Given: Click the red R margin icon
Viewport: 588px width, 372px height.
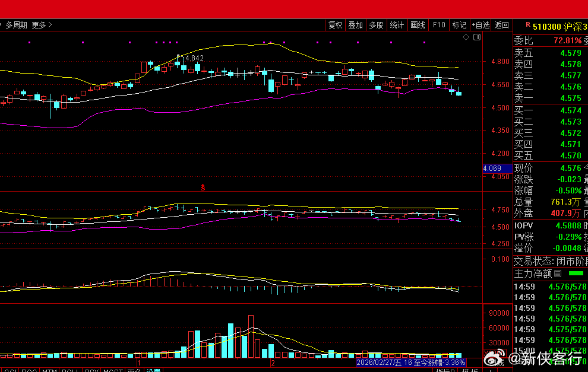Looking at the screenshot, I should pos(528,25).
